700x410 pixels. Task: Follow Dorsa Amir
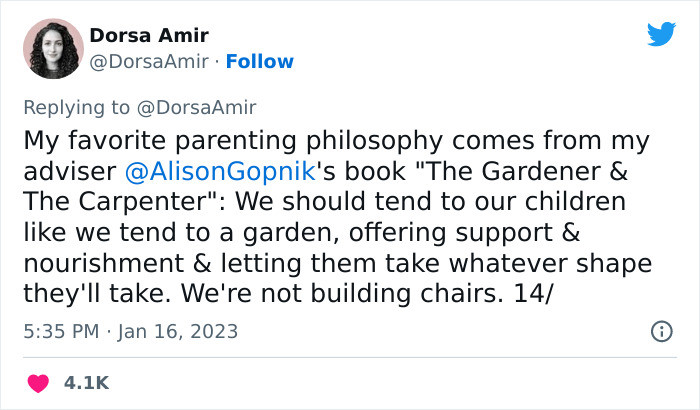pos(260,62)
